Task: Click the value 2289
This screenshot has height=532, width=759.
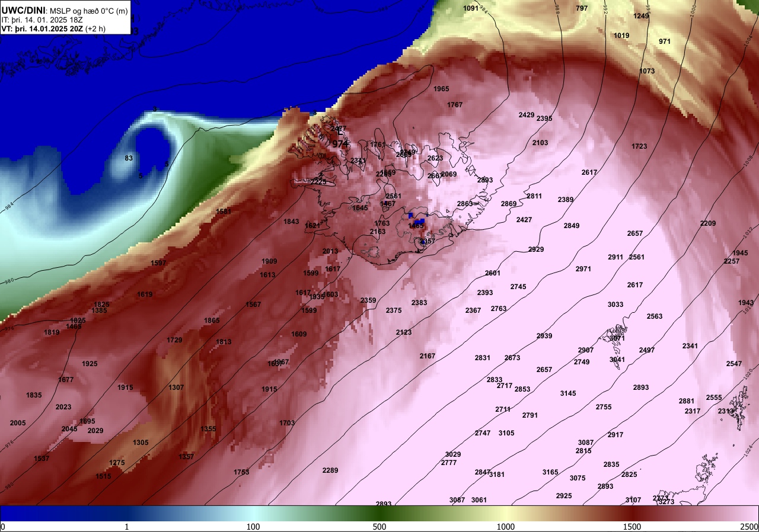Action: pyautogui.click(x=330, y=470)
